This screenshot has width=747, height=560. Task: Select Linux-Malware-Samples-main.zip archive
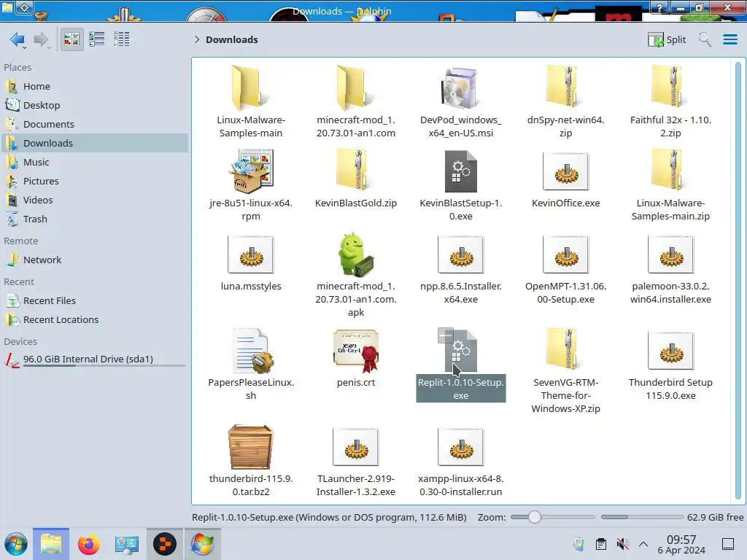point(670,171)
